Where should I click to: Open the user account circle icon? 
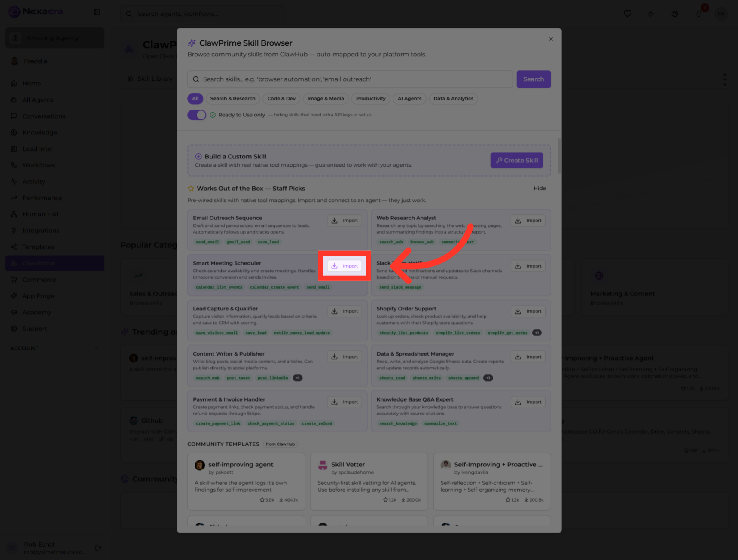[675, 14]
